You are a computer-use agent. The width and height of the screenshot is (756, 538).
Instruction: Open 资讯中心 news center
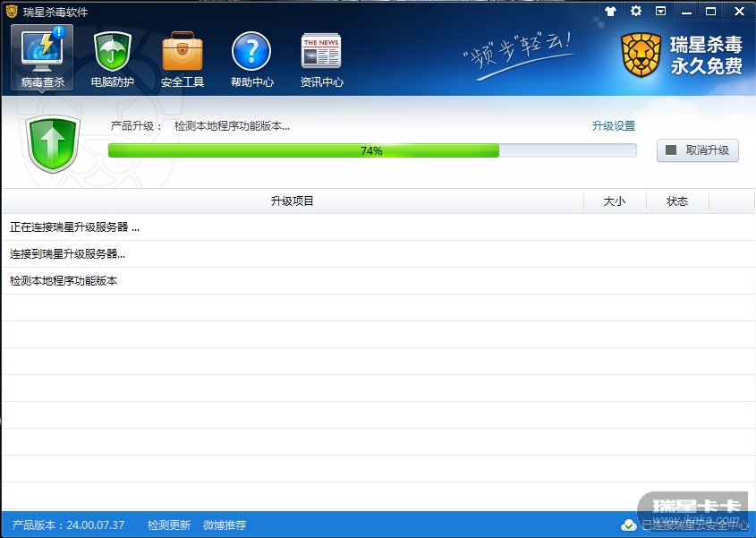(321, 59)
